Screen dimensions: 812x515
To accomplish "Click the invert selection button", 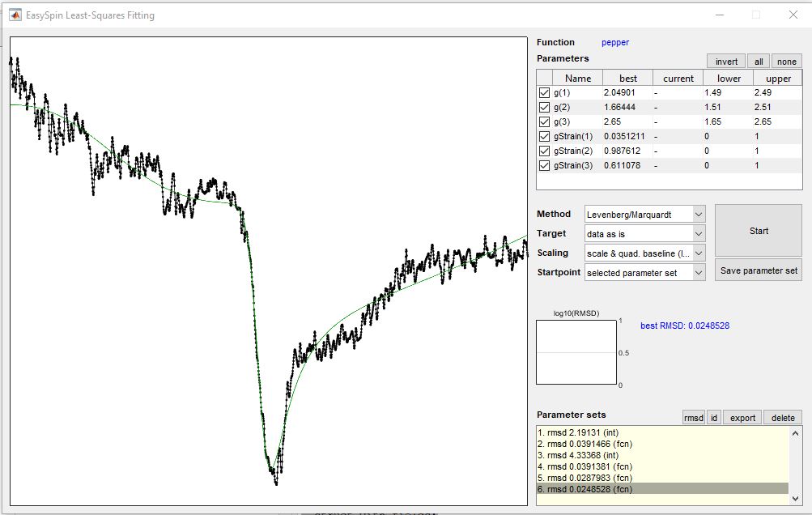I will (x=726, y=62).
